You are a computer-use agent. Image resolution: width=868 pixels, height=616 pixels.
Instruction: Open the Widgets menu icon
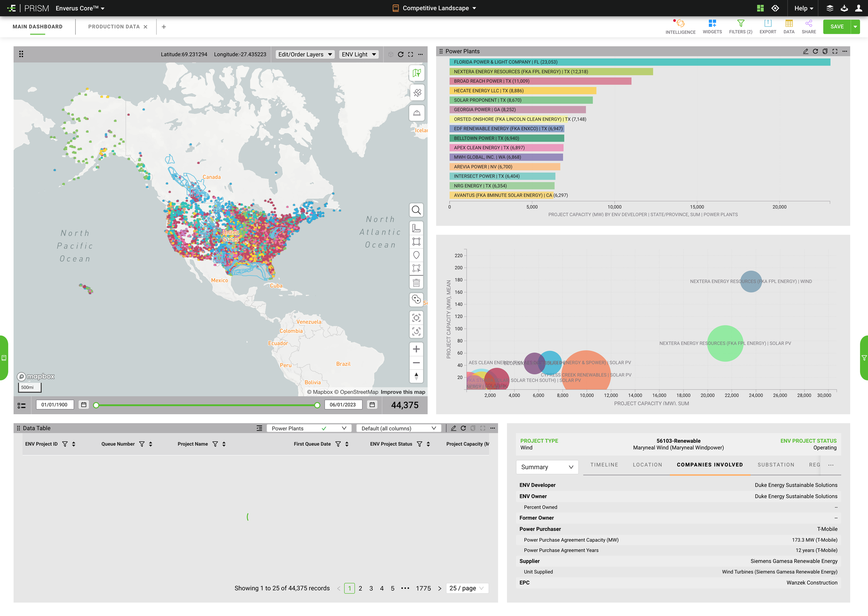712,24
